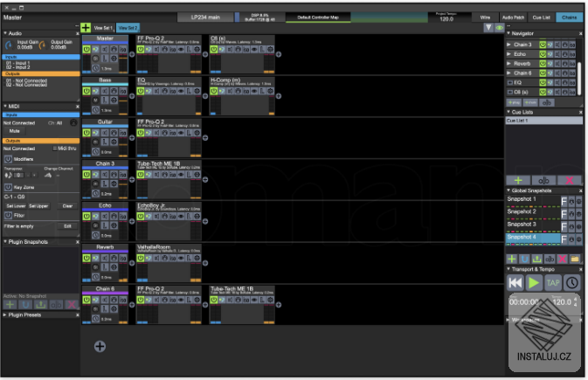Edit the MIDI filter
Image resolution: width=588 pixels, height=380 pixels.
[x=67, y=226]
